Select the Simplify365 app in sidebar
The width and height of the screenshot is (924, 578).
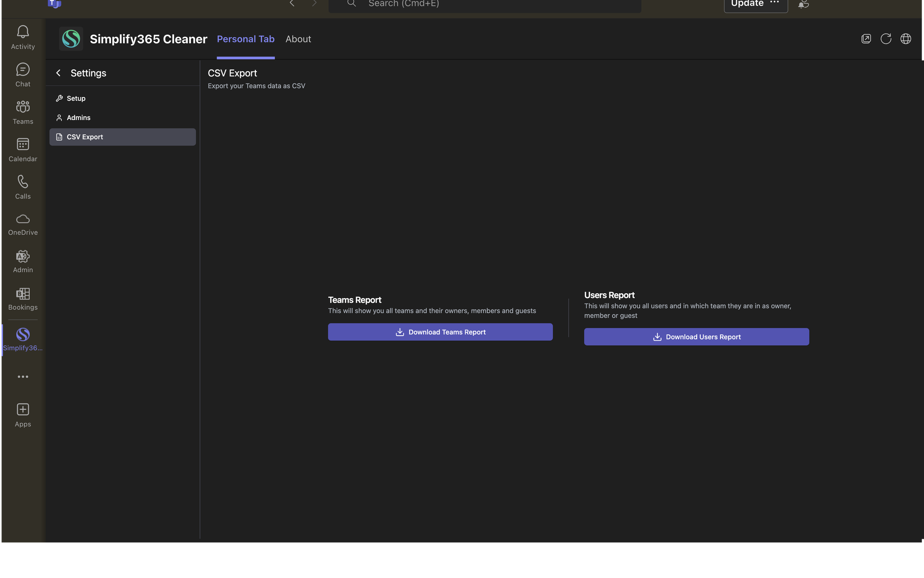23,340
